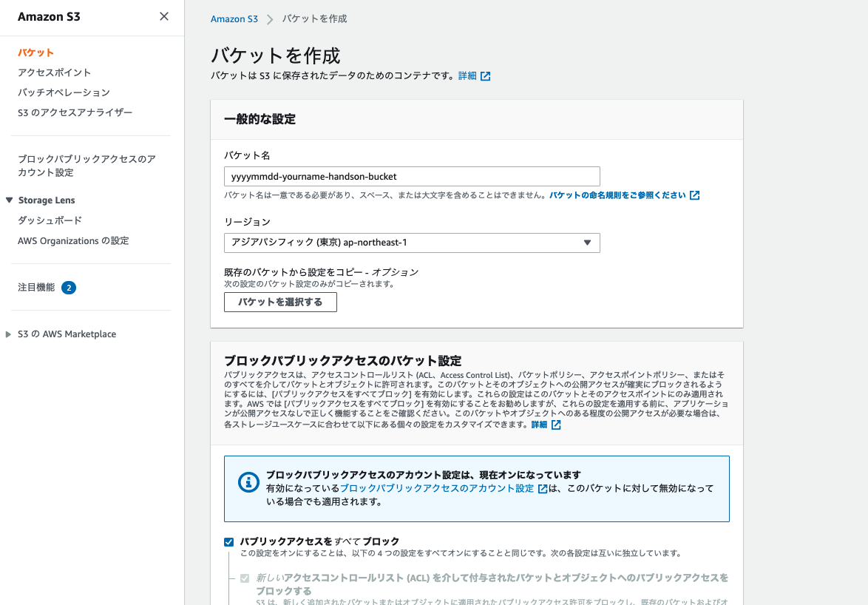Screen dimensions: 868x605
Task: Click 既存のバケットから設定をコピー label
Action: (321, 272)
